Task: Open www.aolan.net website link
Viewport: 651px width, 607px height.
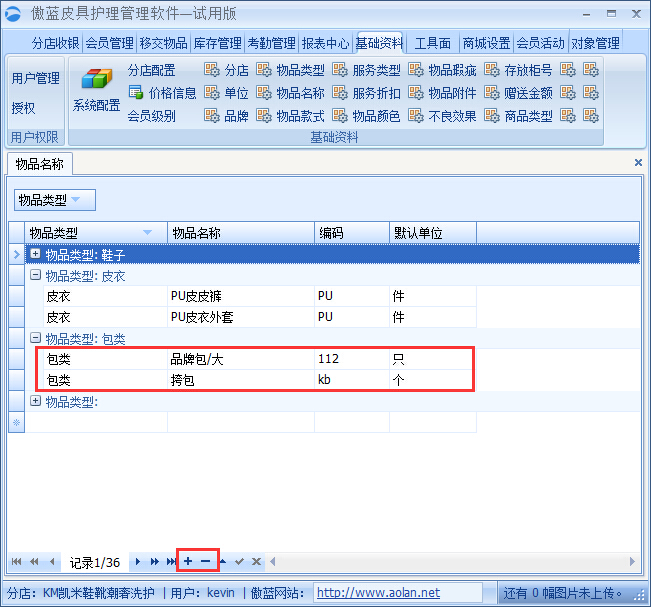Action: pos(378,593)
